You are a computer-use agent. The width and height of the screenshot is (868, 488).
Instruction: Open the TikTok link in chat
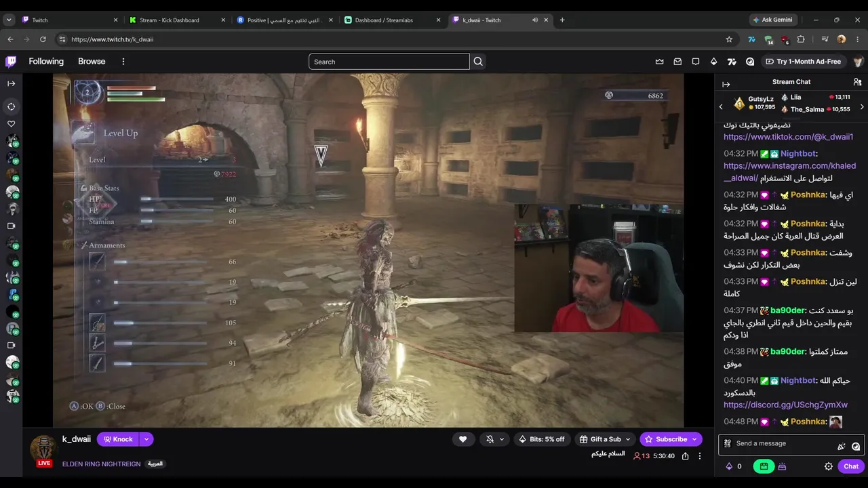point(788,137)
